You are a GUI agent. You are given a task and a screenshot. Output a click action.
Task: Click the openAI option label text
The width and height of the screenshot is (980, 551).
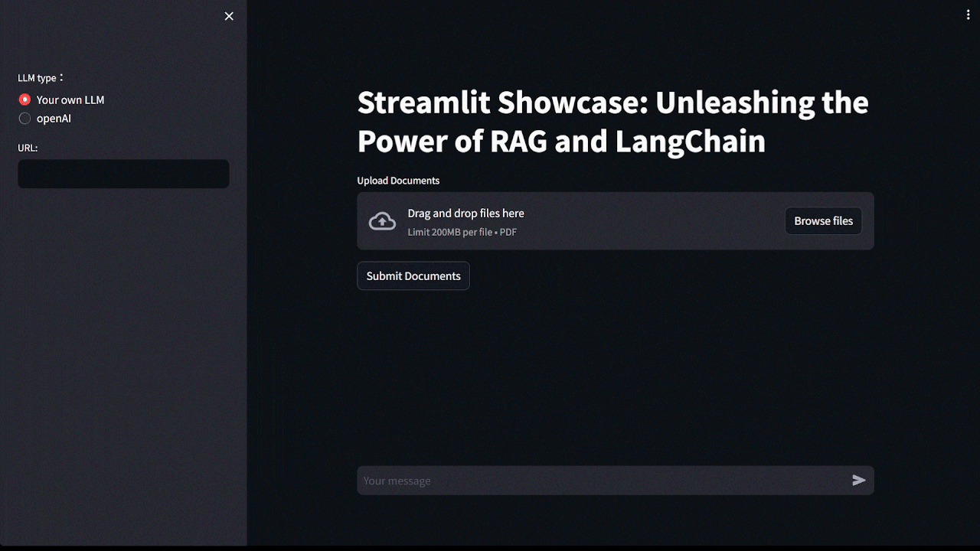point(54,119)
